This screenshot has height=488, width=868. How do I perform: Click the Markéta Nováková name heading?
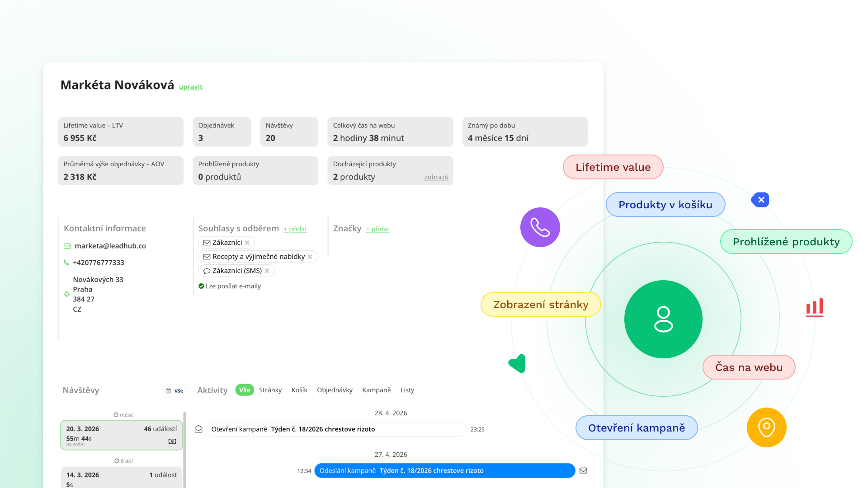point(117,85)
